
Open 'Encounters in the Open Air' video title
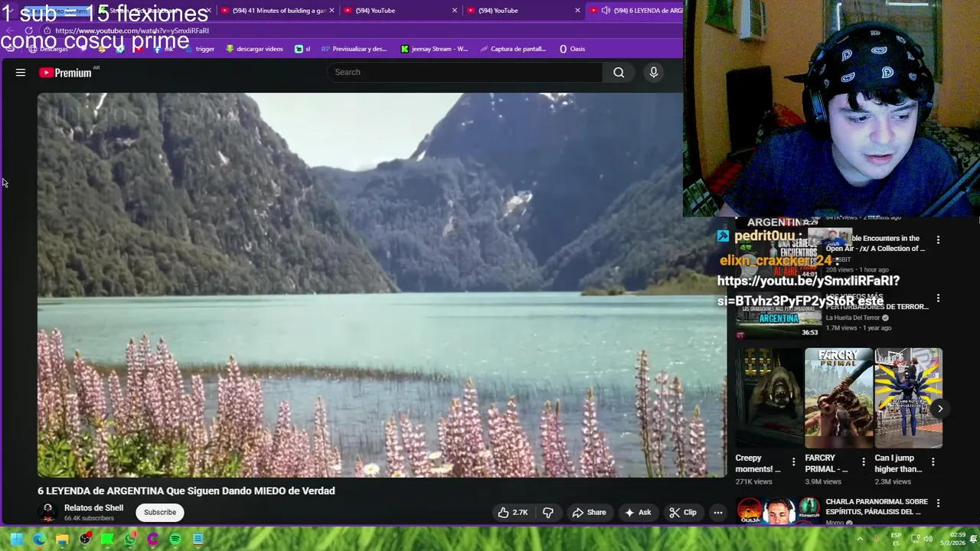(877, 243)
